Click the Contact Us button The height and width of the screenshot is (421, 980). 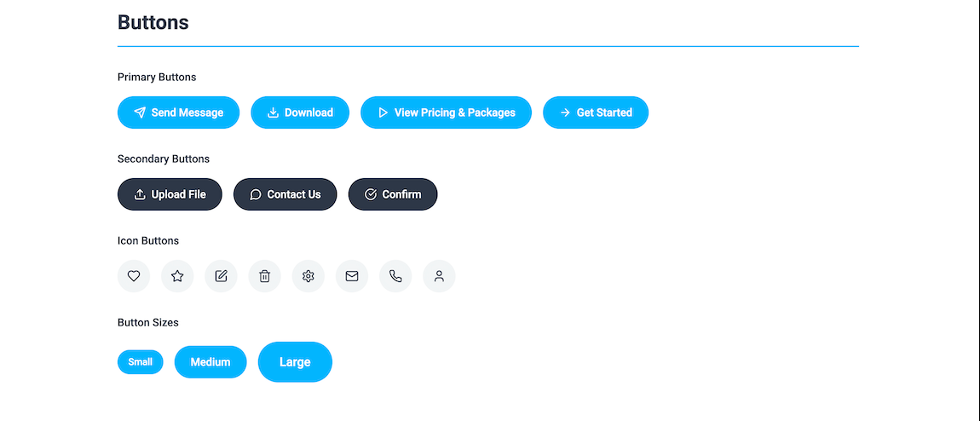(x=285, y=194)
